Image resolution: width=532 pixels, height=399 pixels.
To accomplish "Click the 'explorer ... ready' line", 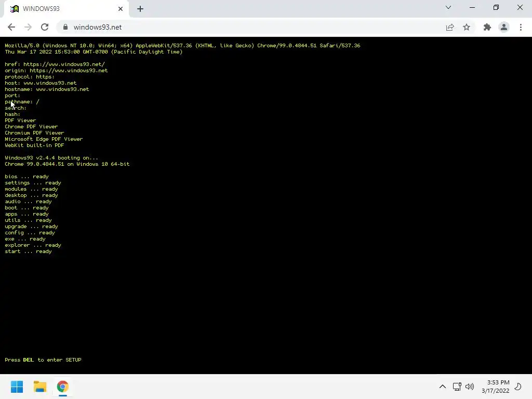I will [x=33, y=245].
